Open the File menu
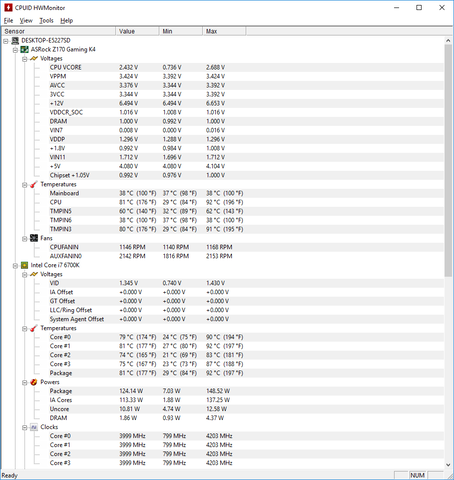Image resolution: width=454 pixels, height=480 pixels. click(x=8, y=21)
